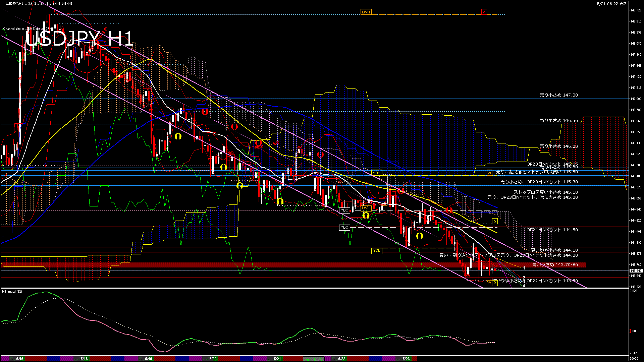
Task: Click the 売り小さめ 146.00 level label
Action: coord(558,146)
